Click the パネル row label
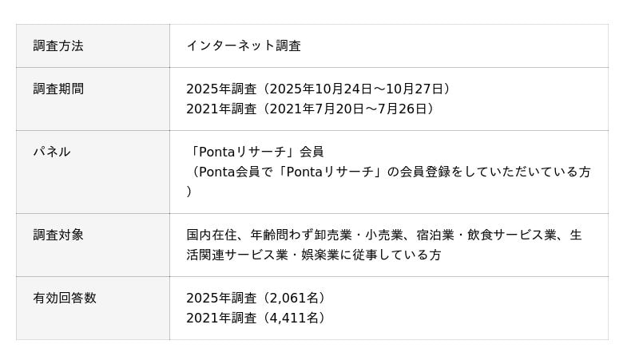639x364 pixels. (x=52, y=152)
